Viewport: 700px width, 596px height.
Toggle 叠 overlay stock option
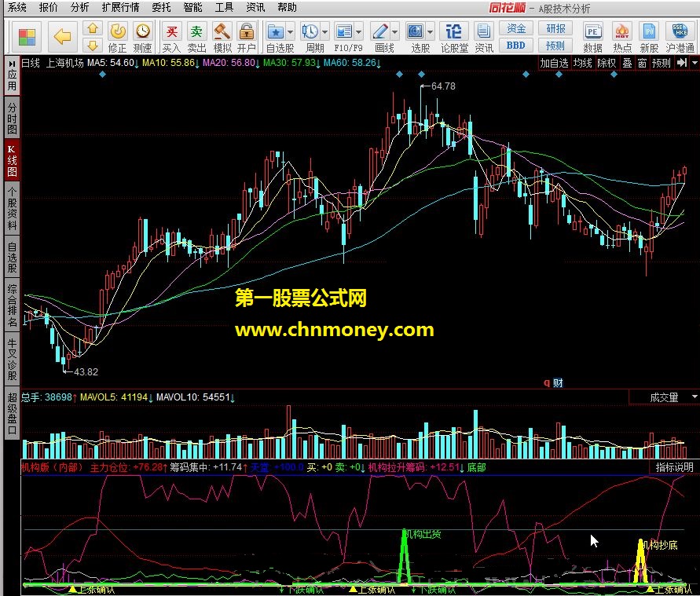click(627, 63)
